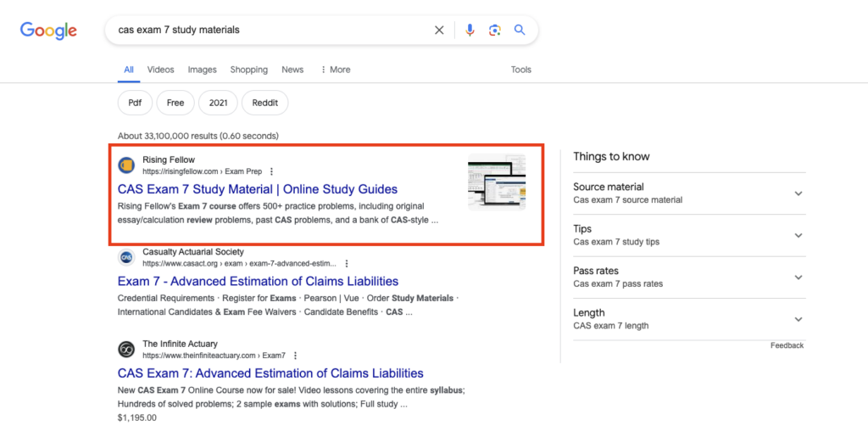Open the three-dot menu for the Infinite Actuary result
This screenshot has width=868, height=437.
tap(295, 356)
